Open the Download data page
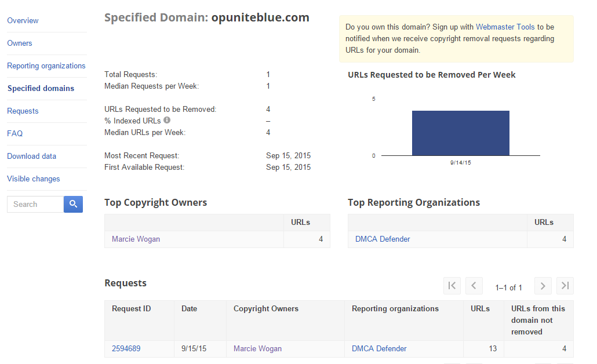Image resolution: width=597 pixels, height=364 pixels. pos(31,156)
